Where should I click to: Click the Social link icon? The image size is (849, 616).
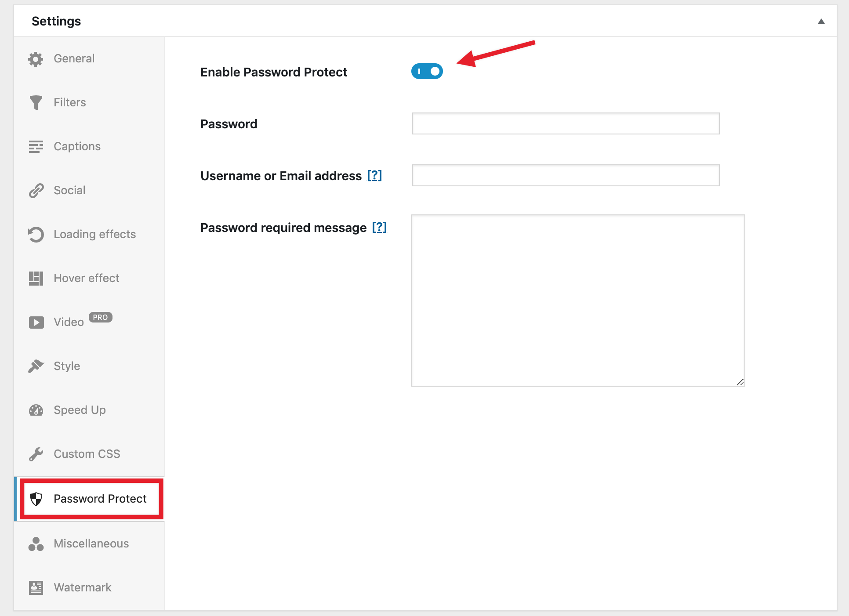click(36, 190)
